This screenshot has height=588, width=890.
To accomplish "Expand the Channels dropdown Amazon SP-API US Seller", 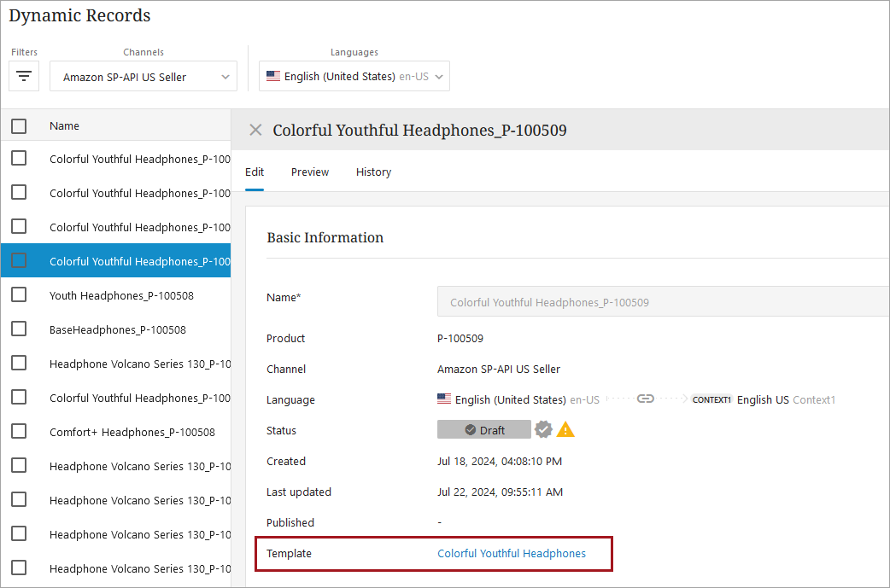I will tap(143, 77).
